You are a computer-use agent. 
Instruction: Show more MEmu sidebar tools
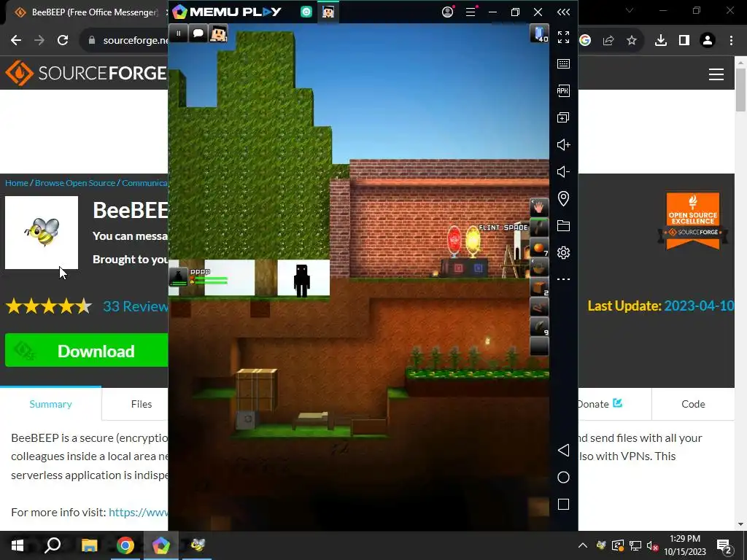[564, 279]
